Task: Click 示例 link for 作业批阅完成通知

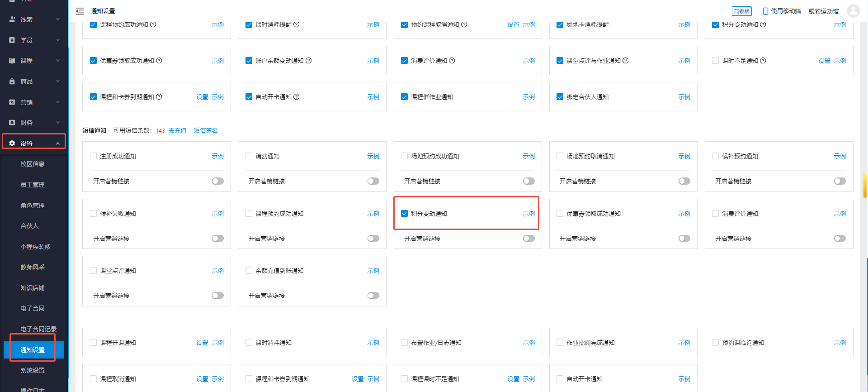Action: [x=684, y=343]
